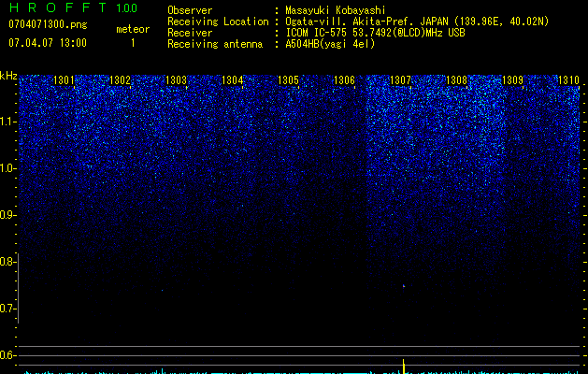Click the yellow detection spike below 1307
The width and height of the screenshot is (588, 374).
coord(404,367)
